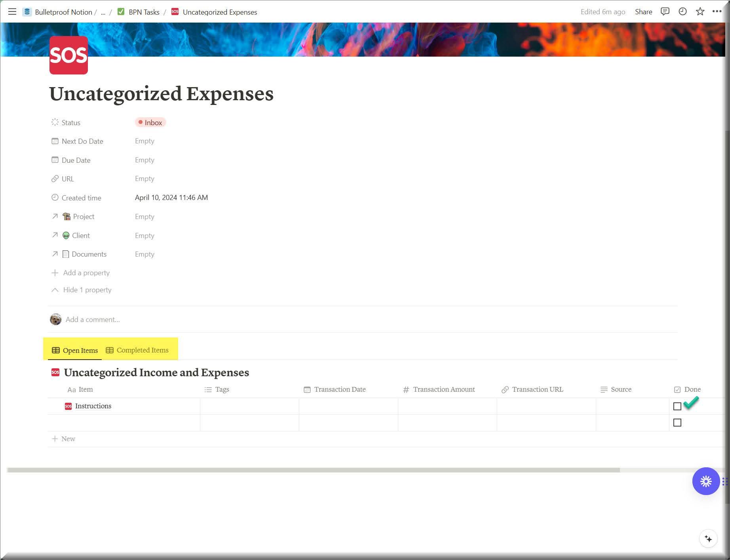Switch to the Open Items tab

tap(75, 350)
